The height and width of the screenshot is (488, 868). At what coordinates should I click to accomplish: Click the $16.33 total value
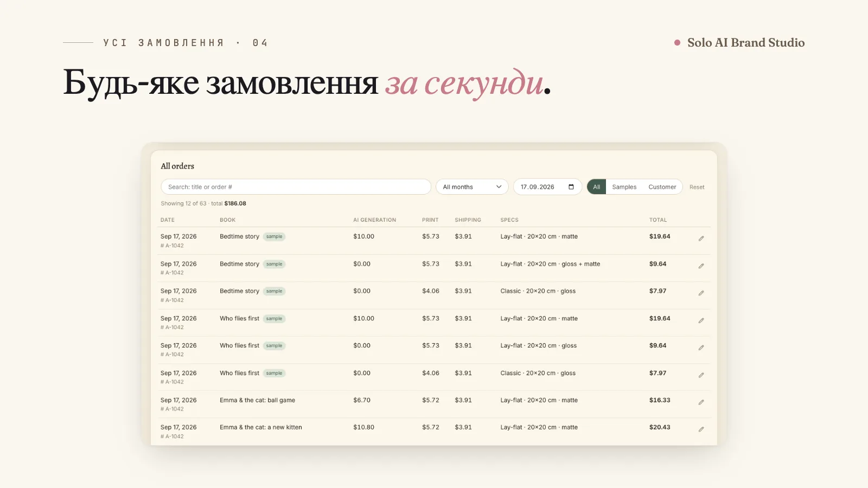pyautogui.click(x=660, y=400)
